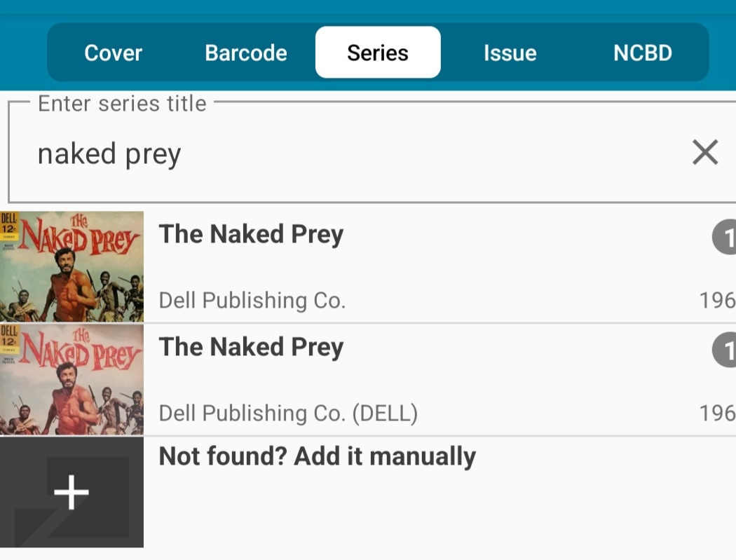Select The Naked Prey by Dell Publishing Co. (DELL)
The height and width of the screenshot is (560, 736).
click(368, 379)
